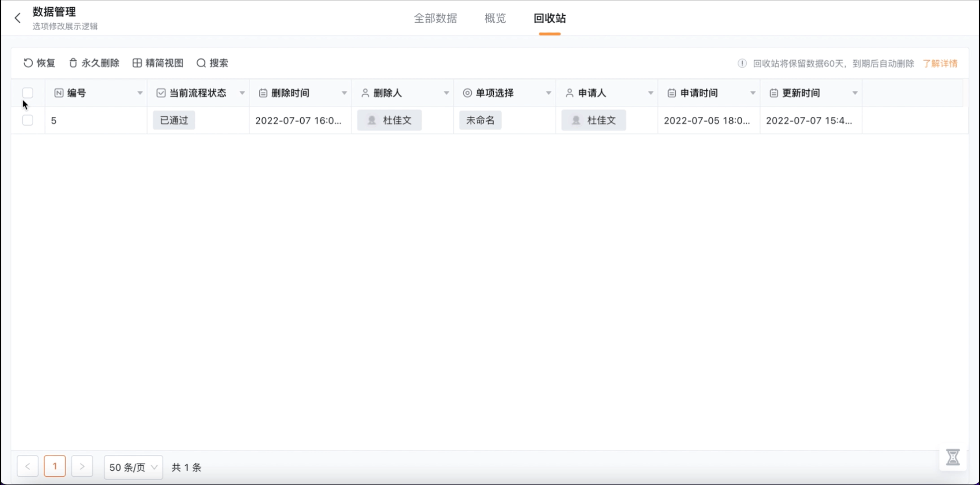Switch to the 概览 tab

[x=495, y=18]
